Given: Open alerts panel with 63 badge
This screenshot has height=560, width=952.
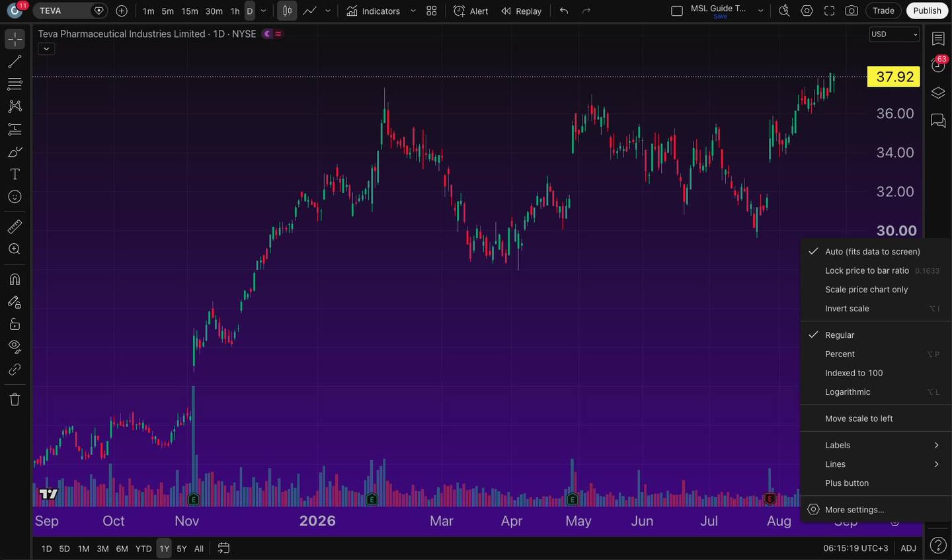Looking at the screenshot, I should point(938,64).
